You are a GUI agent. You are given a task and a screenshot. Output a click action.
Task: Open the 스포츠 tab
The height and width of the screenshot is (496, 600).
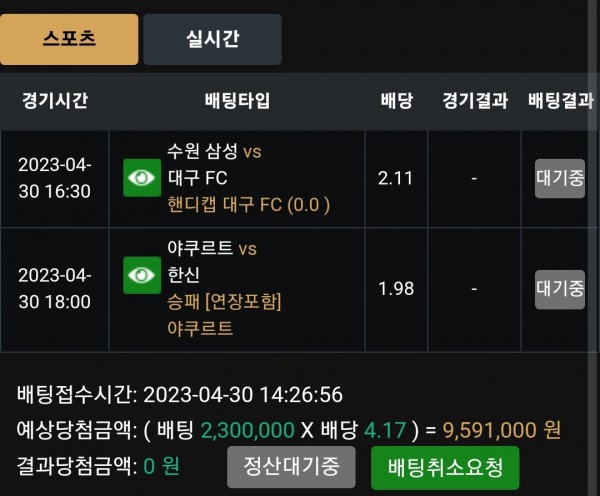(69, 39)
